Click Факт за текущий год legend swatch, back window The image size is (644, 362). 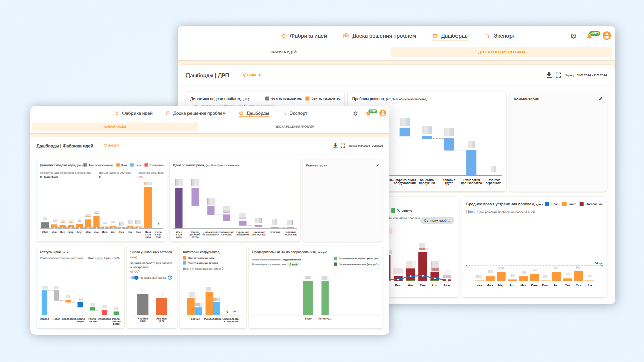307,99
